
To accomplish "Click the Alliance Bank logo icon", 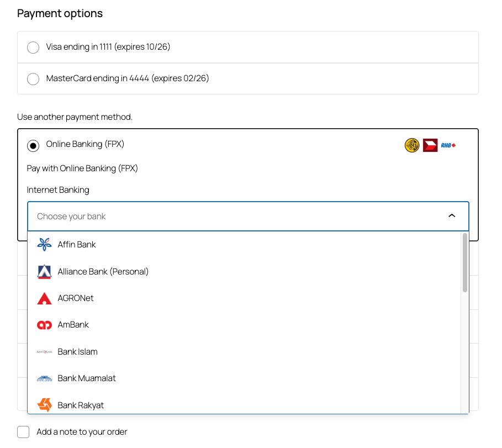I will point(44,271).
